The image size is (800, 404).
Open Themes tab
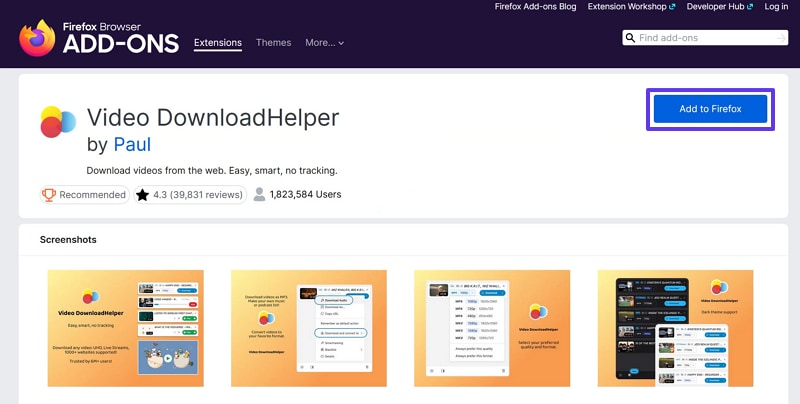pos(273,43)
